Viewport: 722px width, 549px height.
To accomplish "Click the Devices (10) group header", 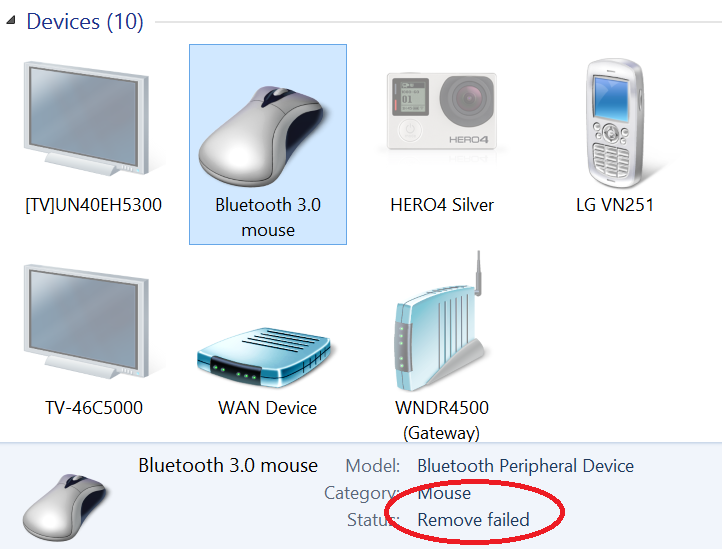I will [x=85, y=22].
